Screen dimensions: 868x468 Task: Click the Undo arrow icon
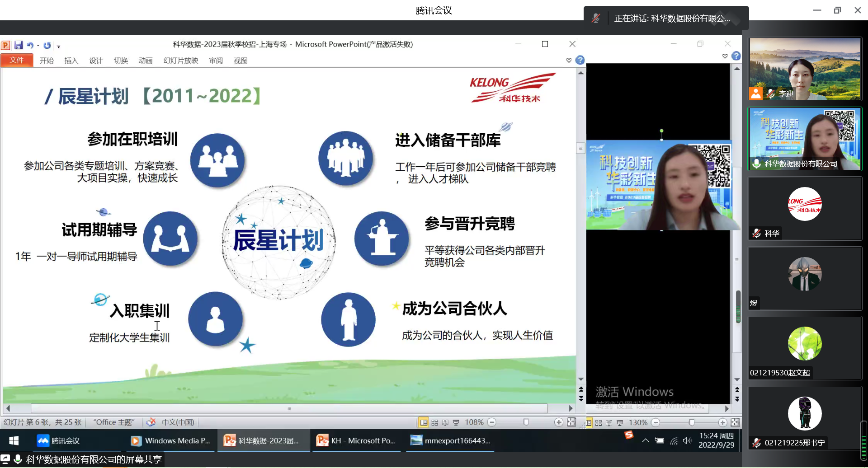[x=30, y=45]
